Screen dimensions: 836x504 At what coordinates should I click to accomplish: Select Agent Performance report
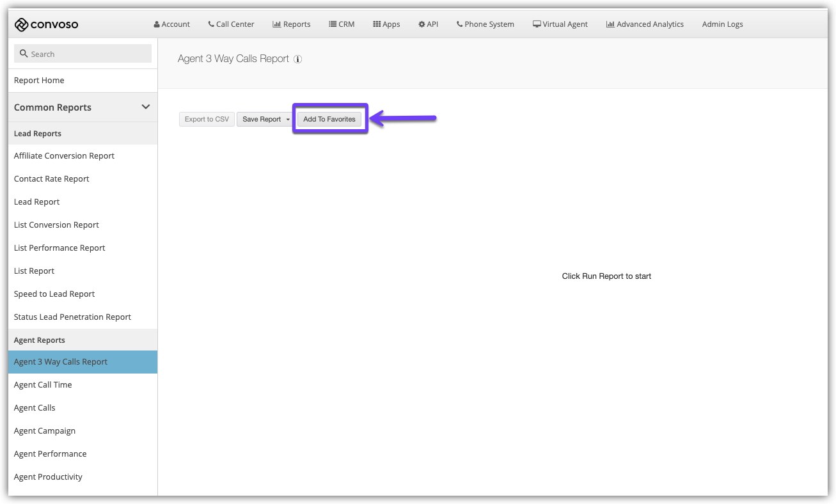point(50,453)
